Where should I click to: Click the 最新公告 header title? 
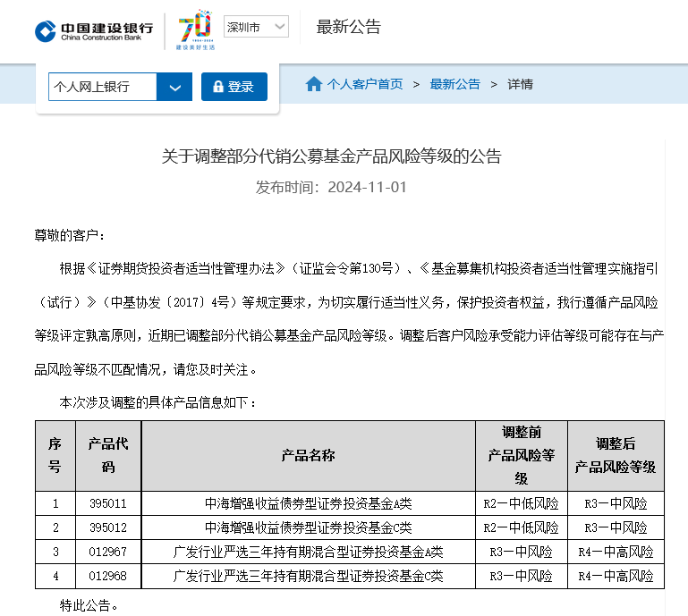(348, 27)
